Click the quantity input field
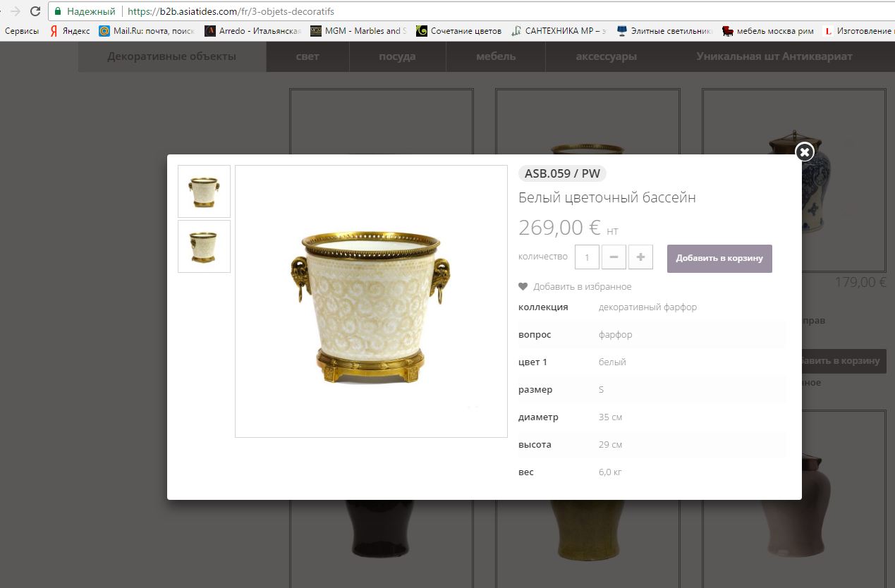 [587, 257]
